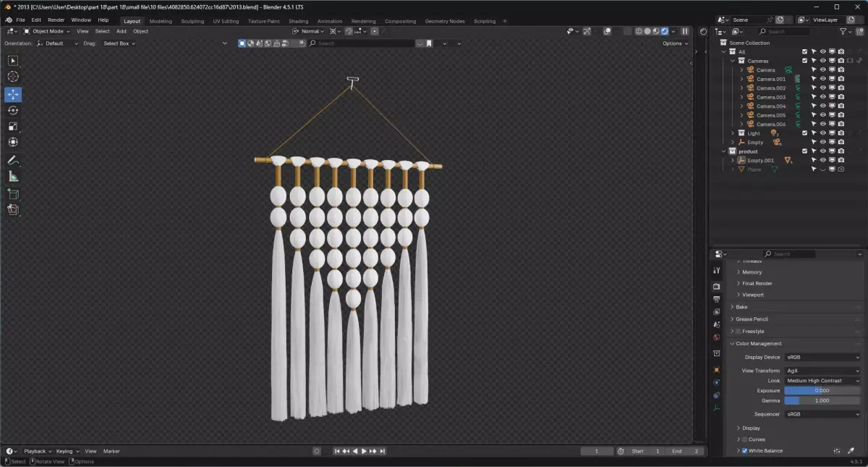Enable the Freestyle checkbox
Image resolution: width=868 pixels, height=467 pixels.
(739, 331)
